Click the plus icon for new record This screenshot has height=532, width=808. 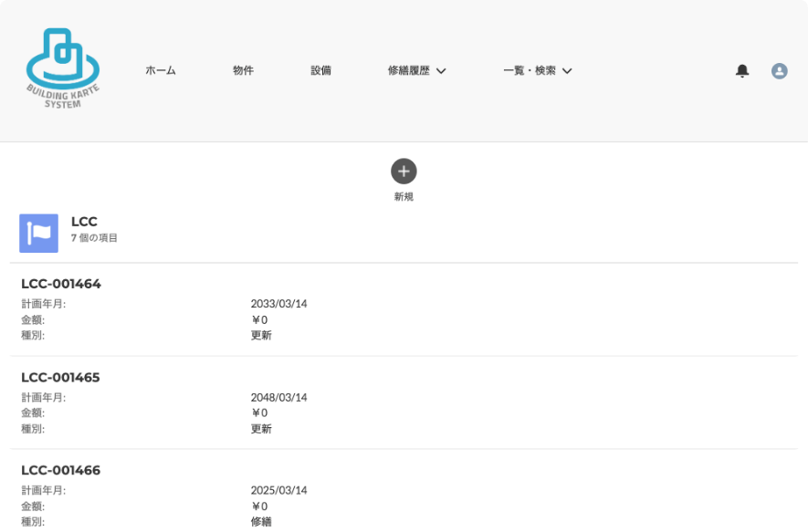pyautogui.click(x=404, y=171)
